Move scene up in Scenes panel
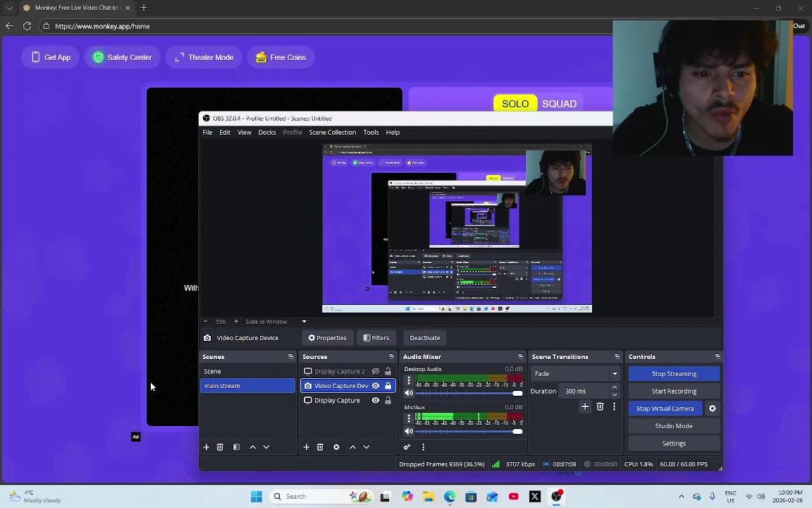812x508 pixels. 253,447
